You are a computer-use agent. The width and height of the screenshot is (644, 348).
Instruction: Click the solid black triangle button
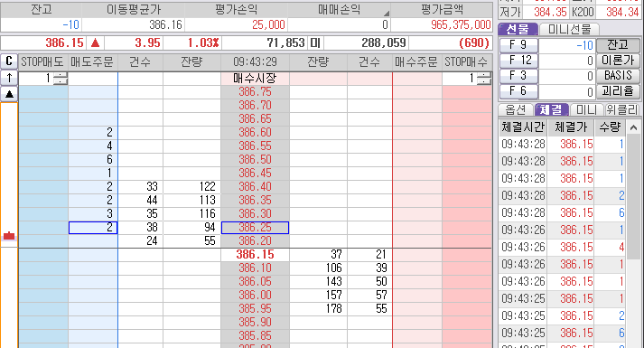9,94
